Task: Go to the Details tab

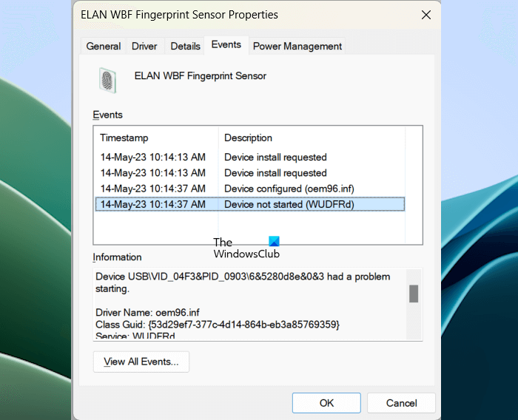Action: point(185,46)
